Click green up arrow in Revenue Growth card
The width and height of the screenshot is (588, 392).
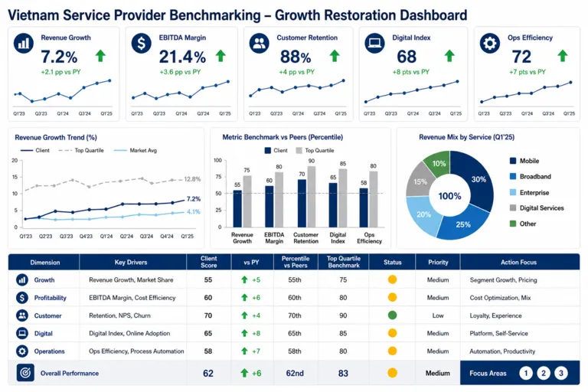coord(100,56)
